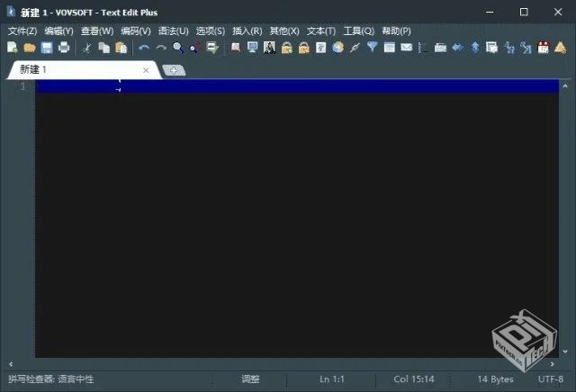Insert date using the calendar icon
This screenshot has width=576, height=392.
(543, 48)
